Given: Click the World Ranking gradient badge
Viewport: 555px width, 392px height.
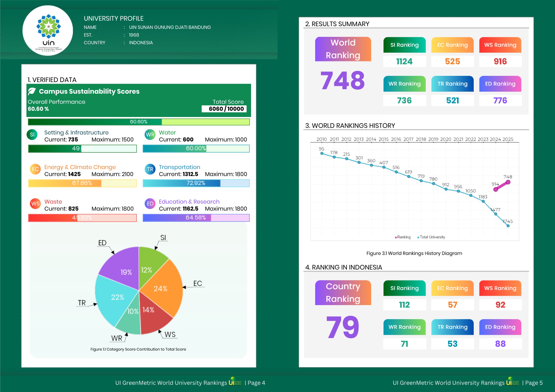Looking at the screenshot, I should pyautogui.click(x=343, y=49).
